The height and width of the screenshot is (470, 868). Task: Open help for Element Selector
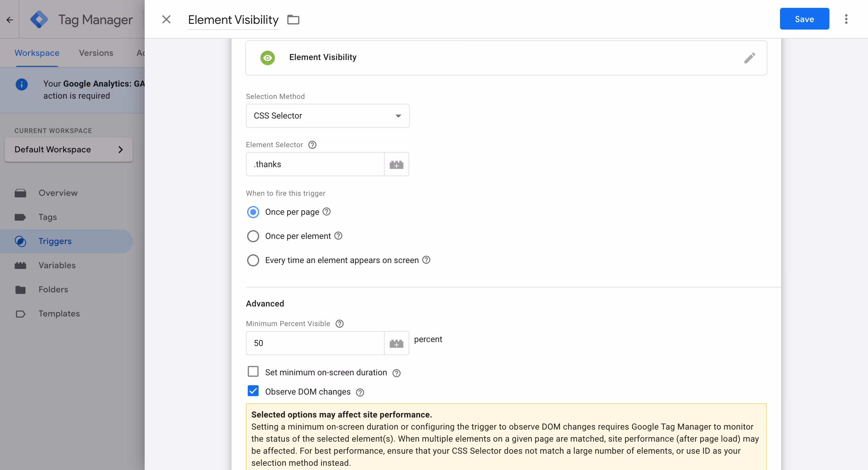pyautogui.click(x=312, y=144)
